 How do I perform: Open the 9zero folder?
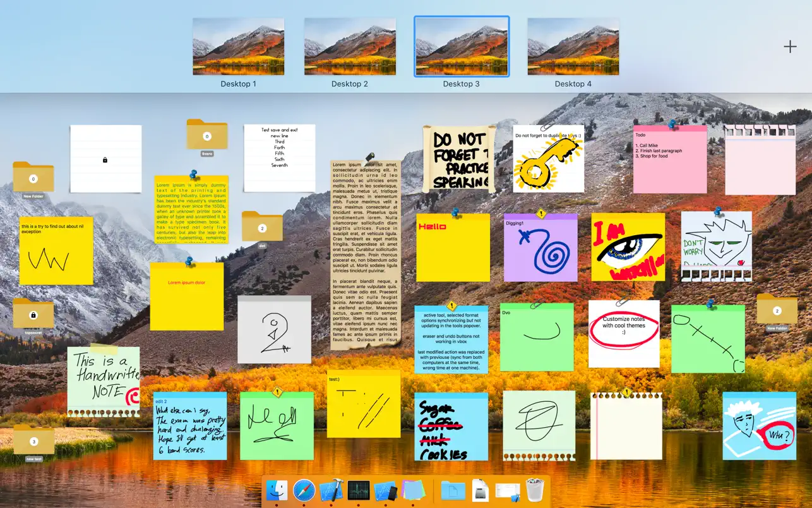pyautogui.click(x=205, y=135)
